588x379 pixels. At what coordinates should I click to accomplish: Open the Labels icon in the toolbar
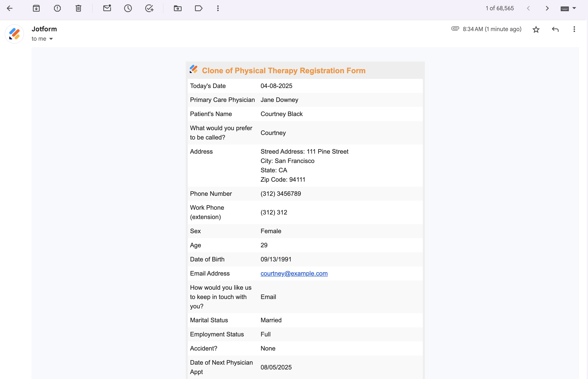click(x=199, y=8)
